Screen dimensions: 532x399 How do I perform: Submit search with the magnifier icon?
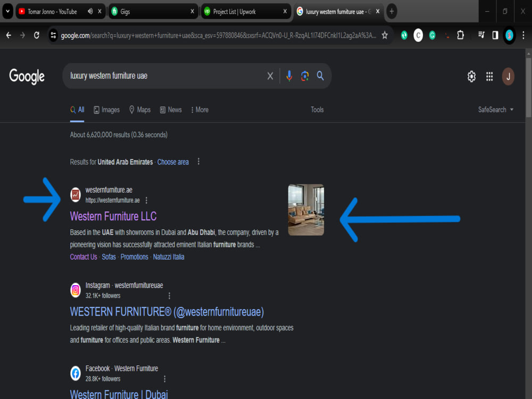point(320,76)
